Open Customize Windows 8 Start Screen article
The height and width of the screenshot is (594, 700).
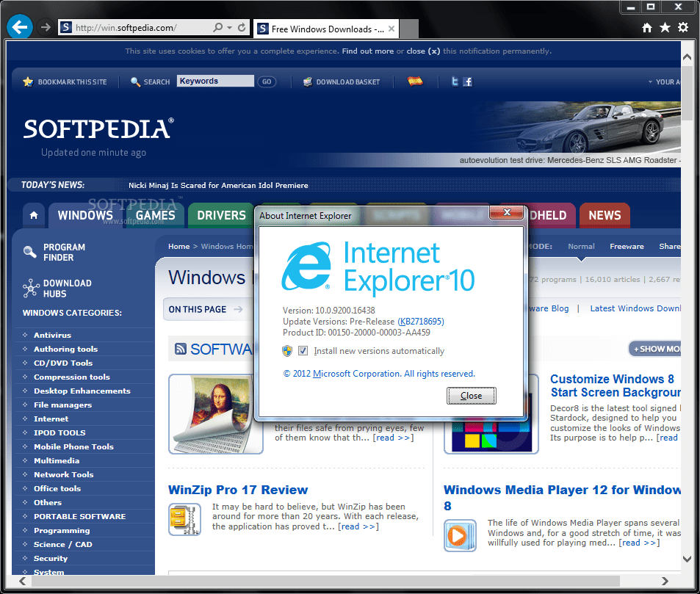pyautogui.click(x=616, y=385)
